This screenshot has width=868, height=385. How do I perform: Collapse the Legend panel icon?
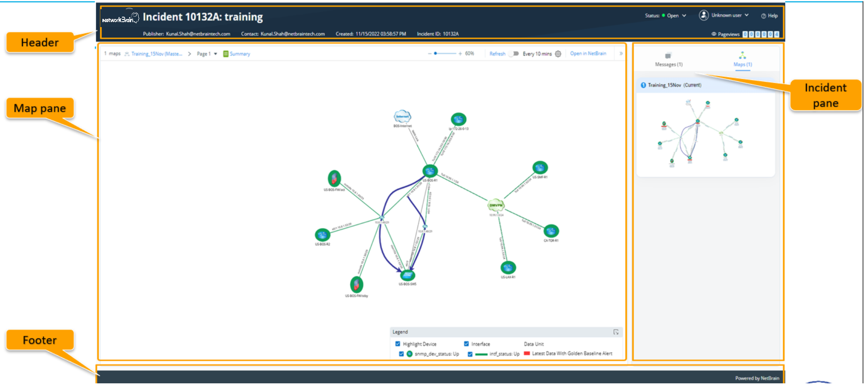[x=616, y=332]
